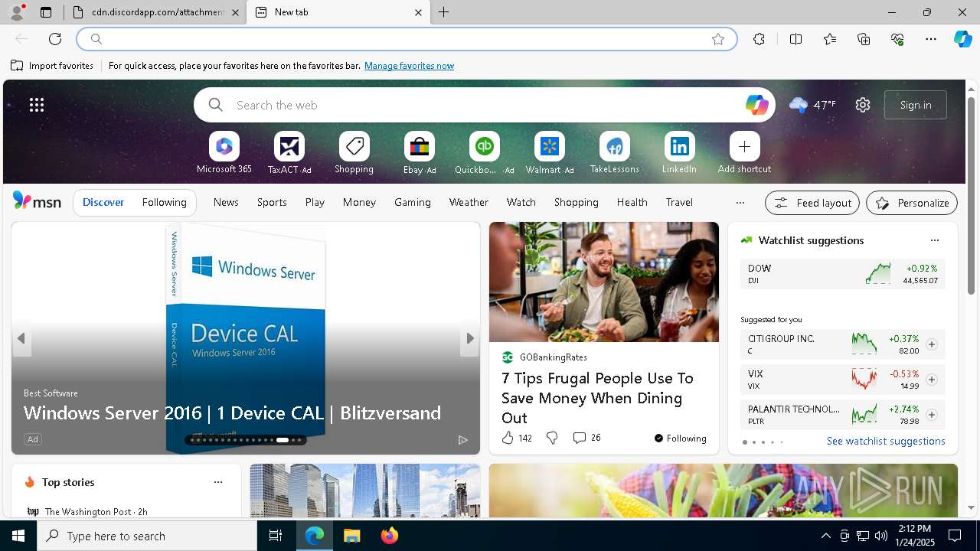
Task: Click the Add shortcut plus tile
Action: 744,153
